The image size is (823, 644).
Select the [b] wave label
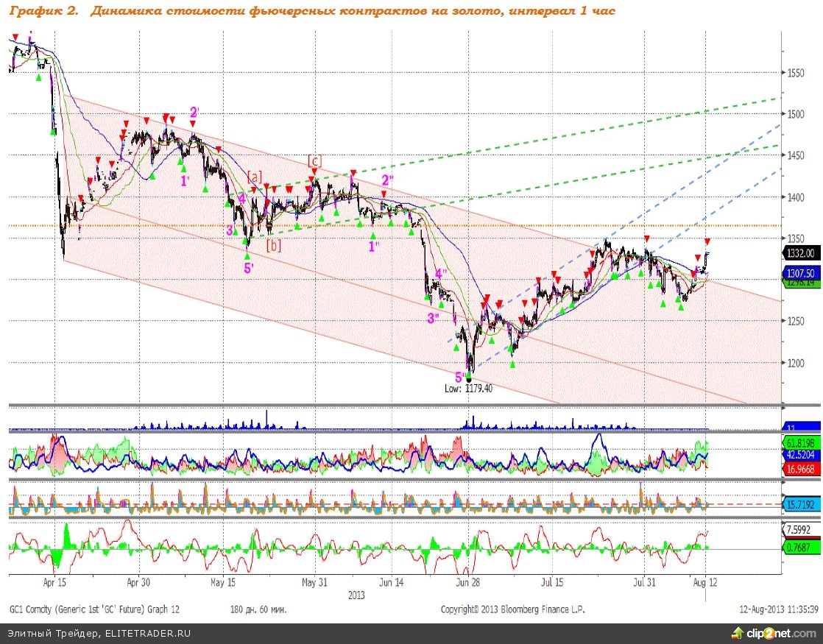(x=273, y=245)
